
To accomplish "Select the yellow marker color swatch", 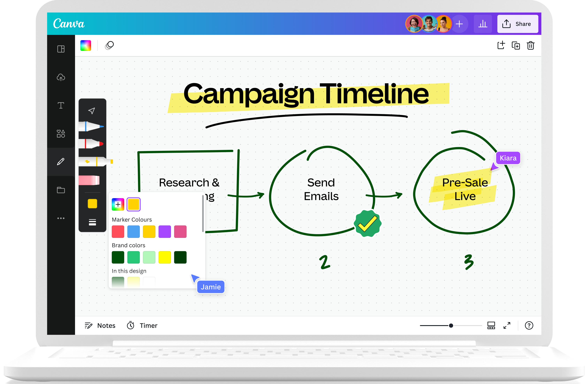I will pyautogui.click(x=149, y=231).
